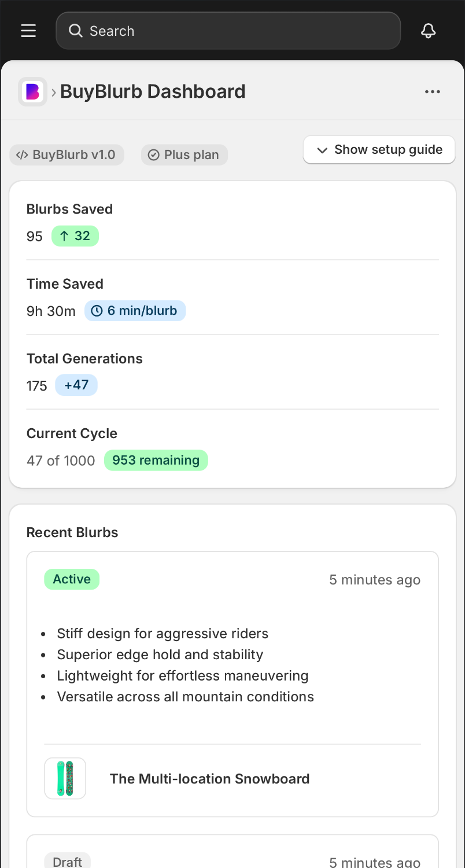Tap the code icon on BuyBlurb v1.0 badge
The width and height of the screenshot is (465, 868).
23,155
